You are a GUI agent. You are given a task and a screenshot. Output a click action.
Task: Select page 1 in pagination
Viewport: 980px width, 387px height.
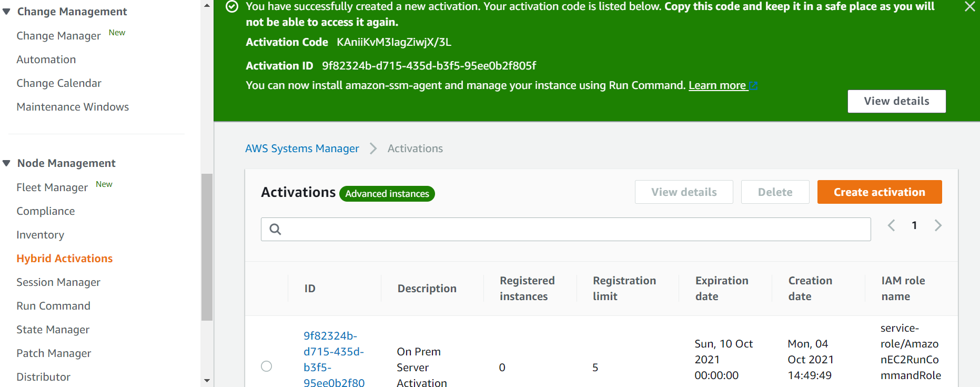[914, 225]
